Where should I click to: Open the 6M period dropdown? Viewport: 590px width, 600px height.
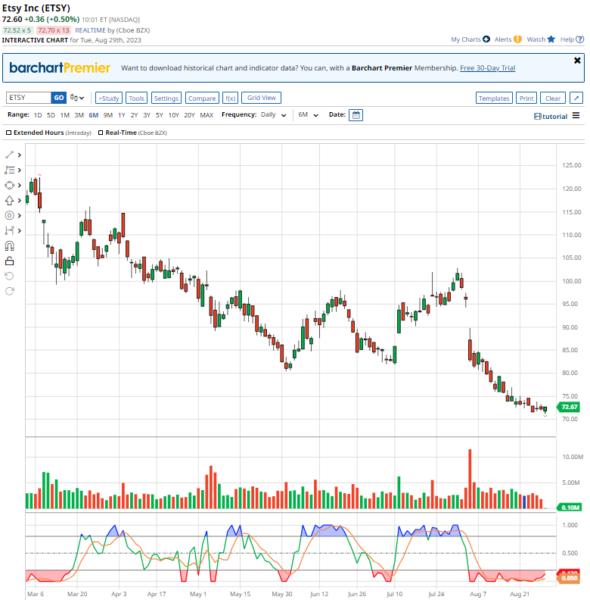308,115
